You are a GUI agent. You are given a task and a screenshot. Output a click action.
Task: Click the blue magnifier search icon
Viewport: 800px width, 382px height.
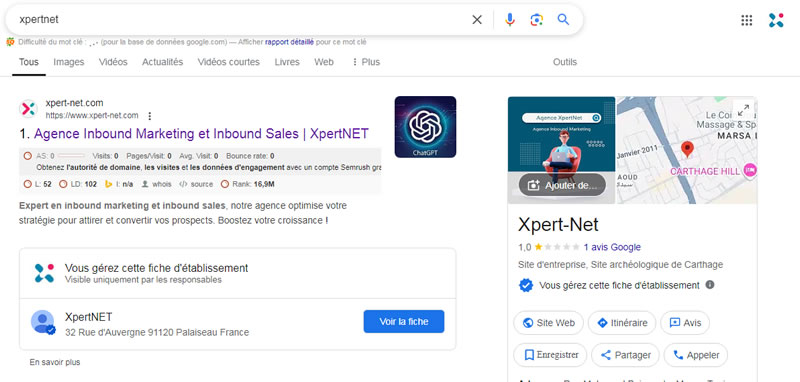[563, 20]
